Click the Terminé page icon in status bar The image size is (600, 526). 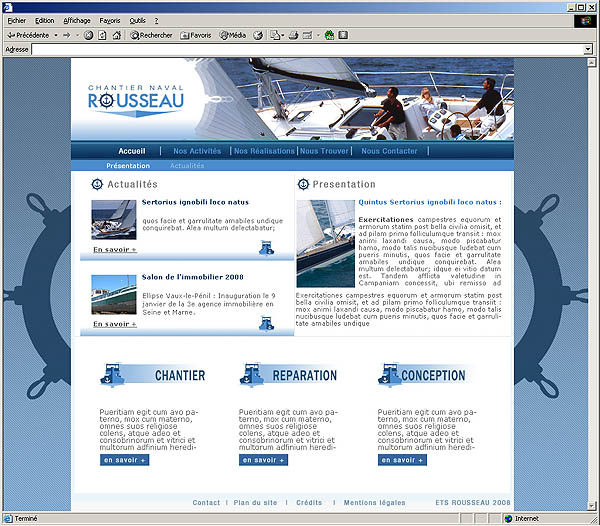pyautogui.click(x=8, y=519)
